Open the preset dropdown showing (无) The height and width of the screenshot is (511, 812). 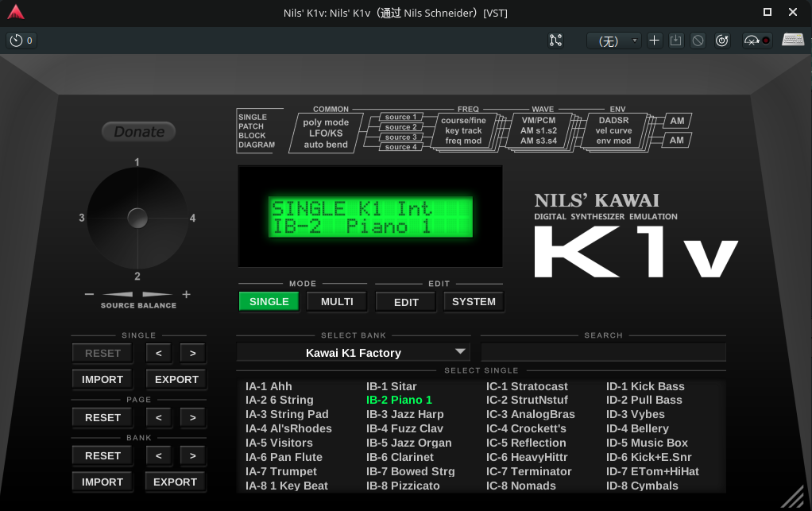(x=614, y=41)
